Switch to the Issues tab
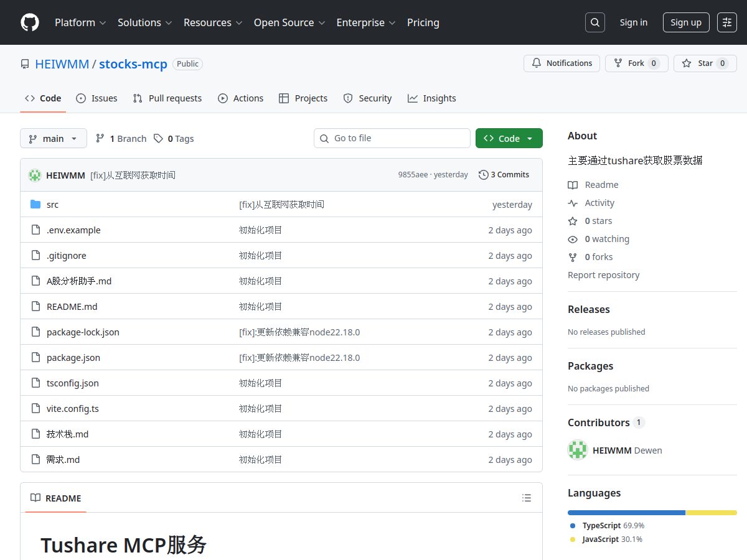Screen dimensions: 747x560 pyautogui.click(x=97, y=98)
